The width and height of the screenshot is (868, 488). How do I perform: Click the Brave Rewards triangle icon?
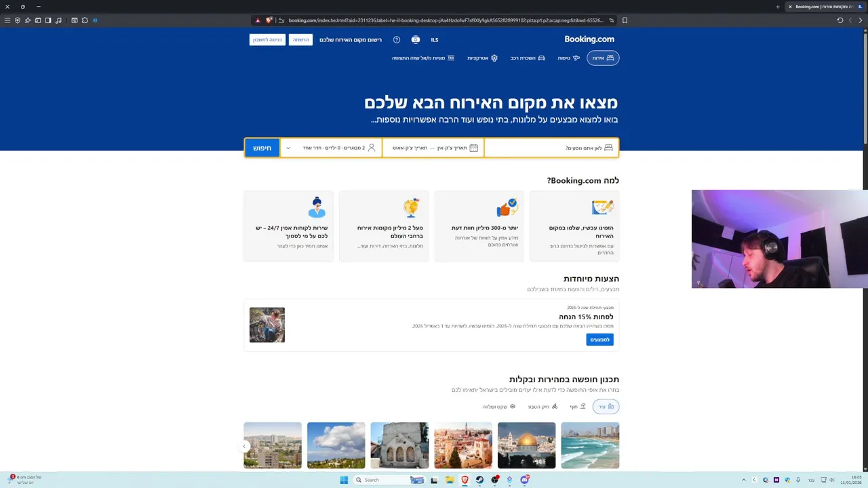pyautogui.click(x=258, y=20)
